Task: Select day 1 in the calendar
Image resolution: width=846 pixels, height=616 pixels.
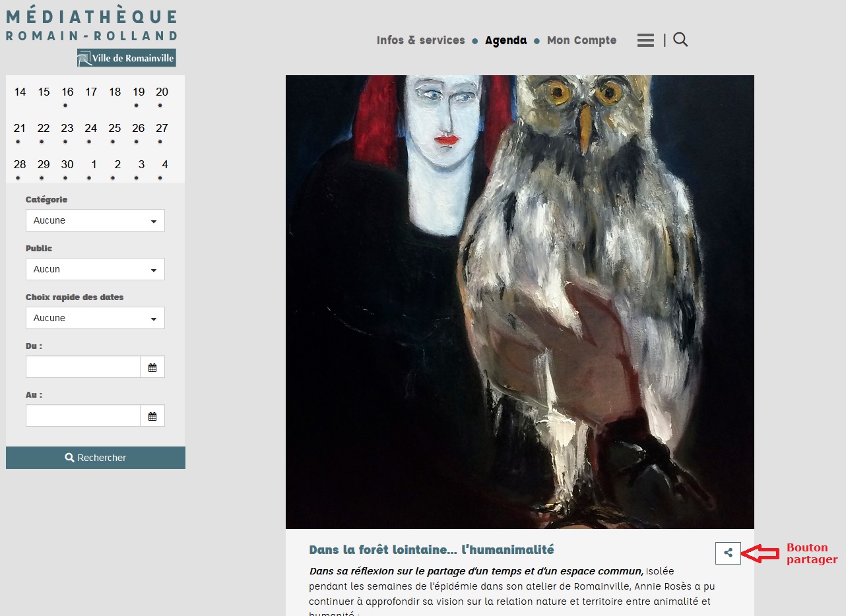Action: [x=94, y=165]
